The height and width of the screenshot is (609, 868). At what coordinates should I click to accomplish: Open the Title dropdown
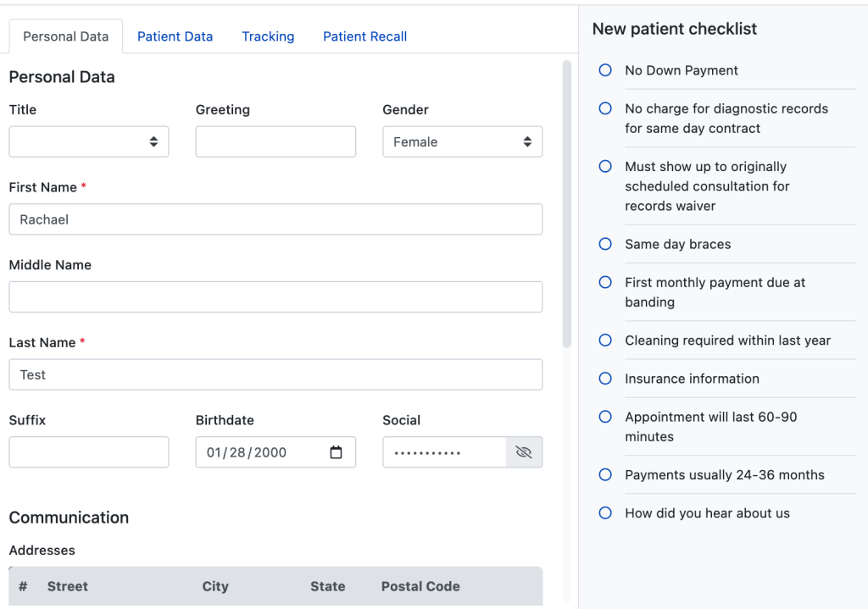point(89,142)
